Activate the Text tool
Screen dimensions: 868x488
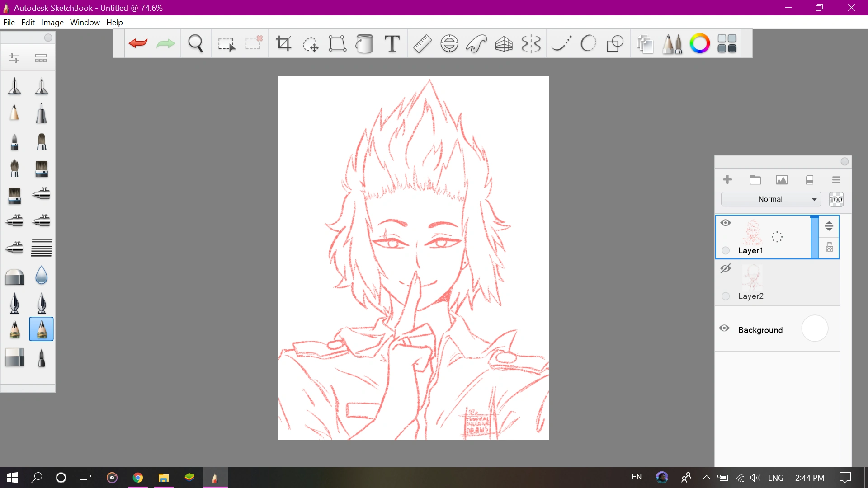click(392, 43)
